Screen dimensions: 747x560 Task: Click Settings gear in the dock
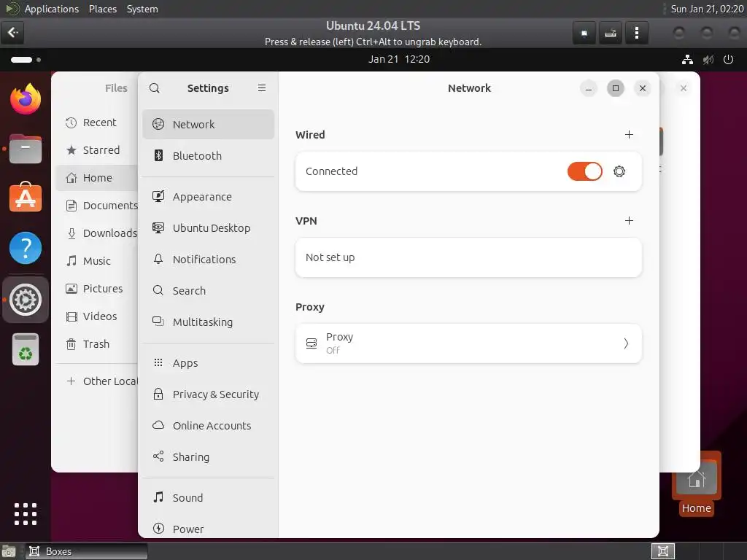[x=26, y=300]
